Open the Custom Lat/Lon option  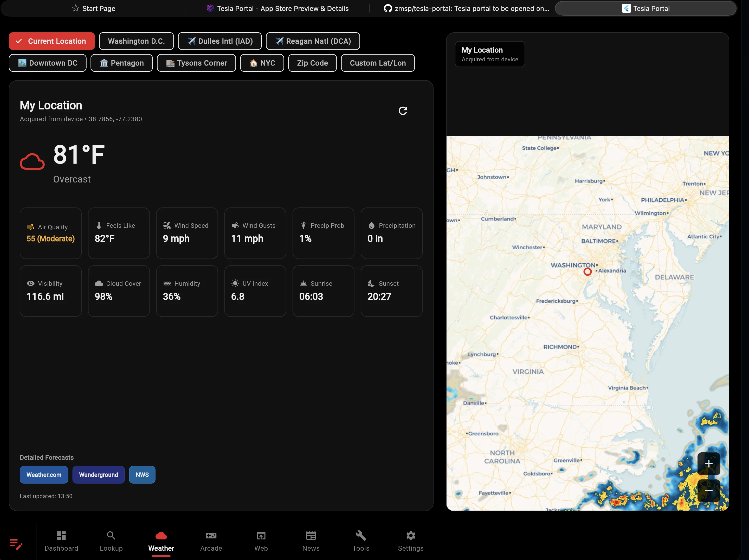coord(378,63)
